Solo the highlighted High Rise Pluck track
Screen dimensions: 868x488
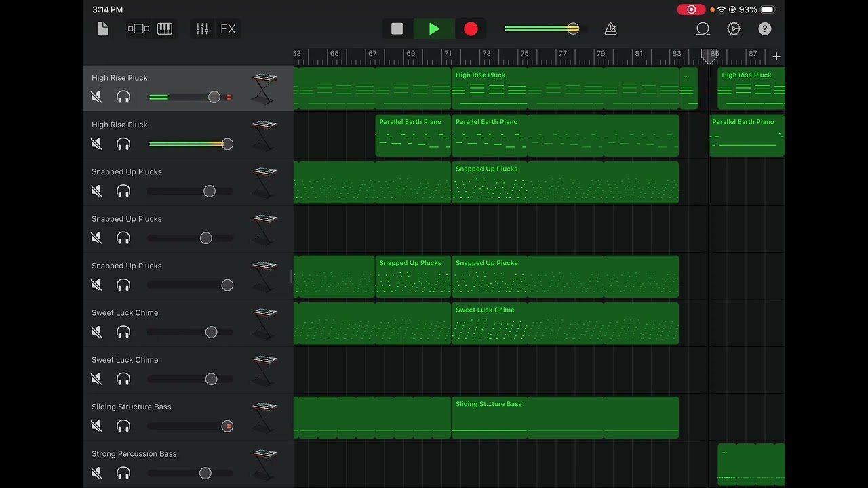coord(123,97)
